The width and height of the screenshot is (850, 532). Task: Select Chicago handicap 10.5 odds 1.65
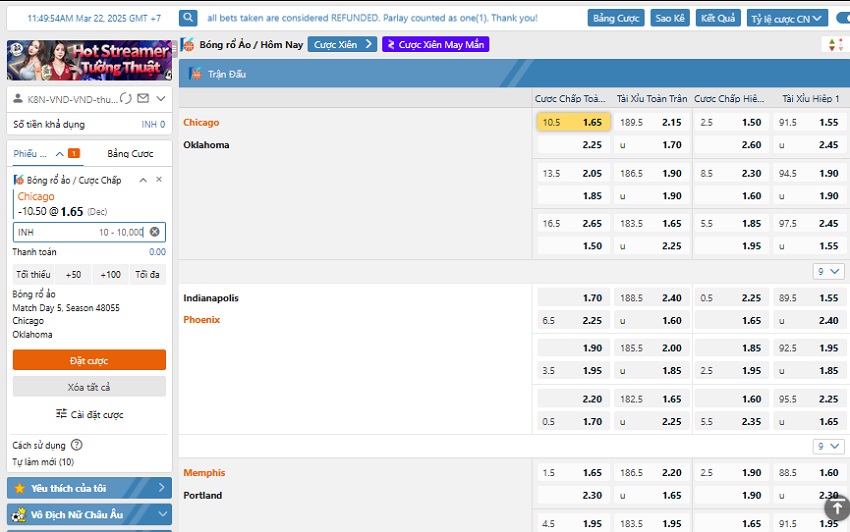(574, 123)
